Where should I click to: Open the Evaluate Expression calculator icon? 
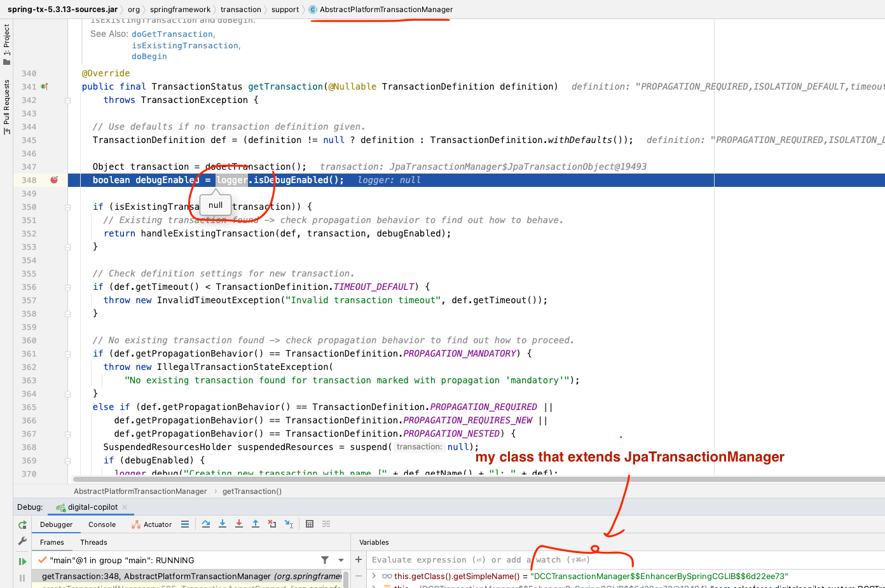pyautogui.click(x=310, y=524)
